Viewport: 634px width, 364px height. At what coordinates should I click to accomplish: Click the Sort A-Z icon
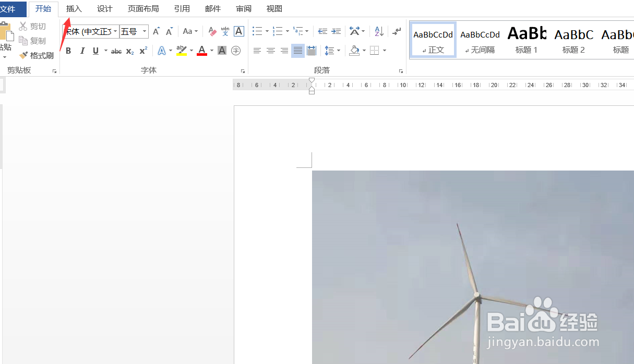(379, 31)
